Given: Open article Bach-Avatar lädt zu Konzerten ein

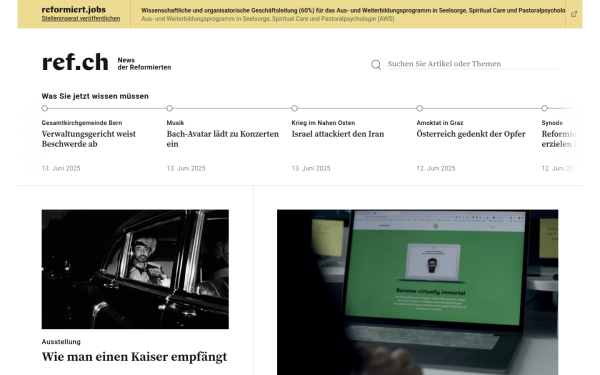Looking at the screenshot, I should coord(223,139).
